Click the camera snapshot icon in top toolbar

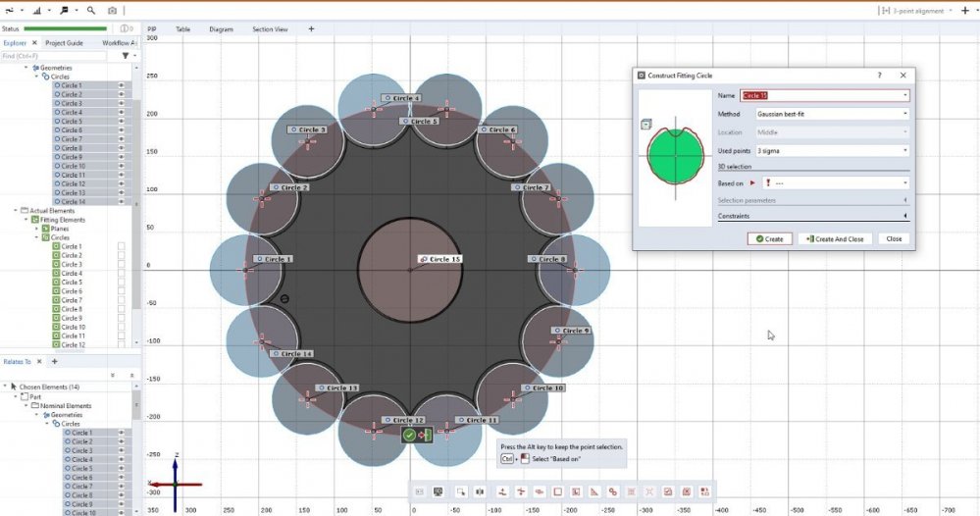tap(112, 10)
